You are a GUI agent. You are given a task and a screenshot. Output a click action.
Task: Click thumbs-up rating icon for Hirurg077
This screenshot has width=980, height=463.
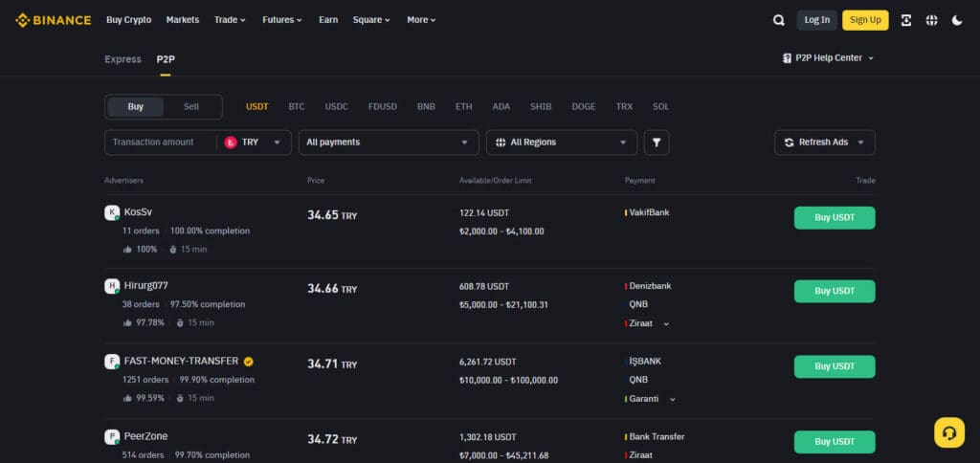coord(127,323)
